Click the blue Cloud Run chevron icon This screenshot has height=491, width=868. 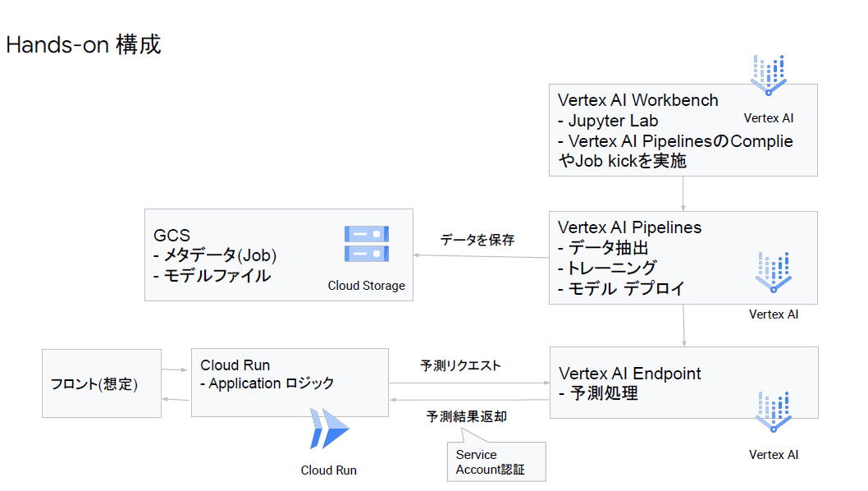point(329,429)
